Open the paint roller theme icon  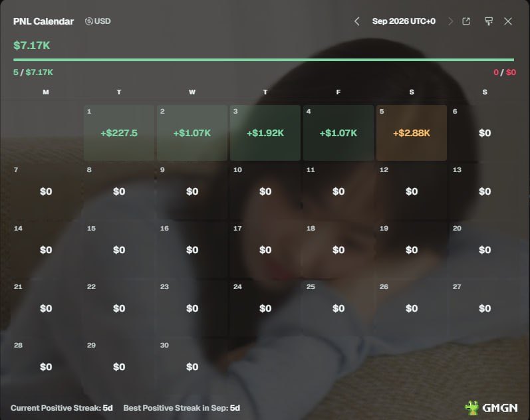pos(488,21)
